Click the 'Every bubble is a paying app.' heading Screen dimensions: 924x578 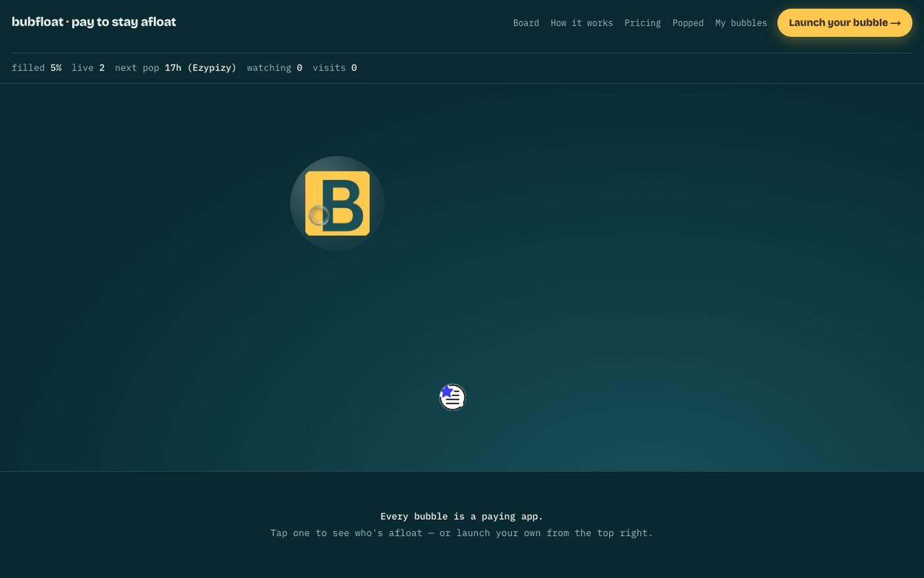[x=462, y=516]
